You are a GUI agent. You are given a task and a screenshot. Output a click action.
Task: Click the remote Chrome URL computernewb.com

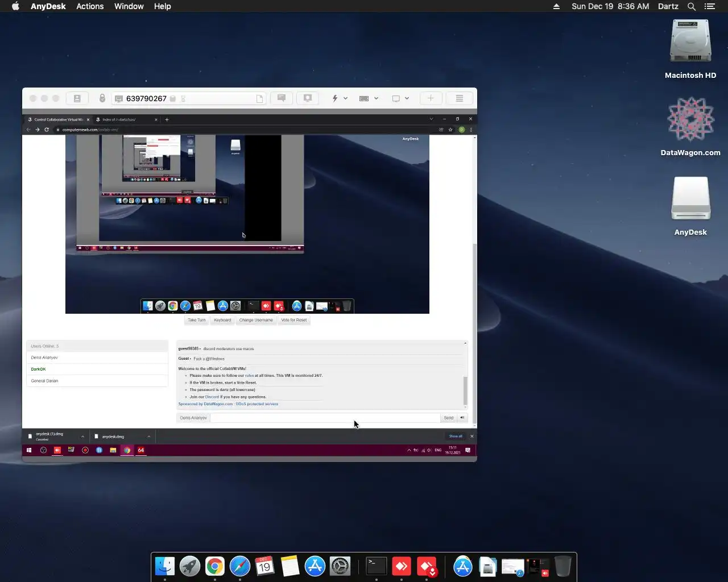90,130
